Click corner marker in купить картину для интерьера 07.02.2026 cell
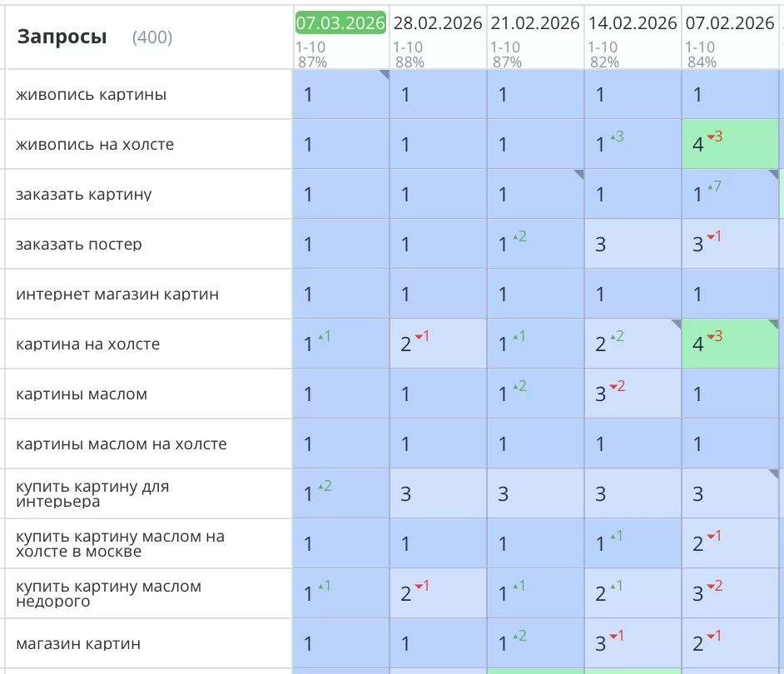 [773, 474]
